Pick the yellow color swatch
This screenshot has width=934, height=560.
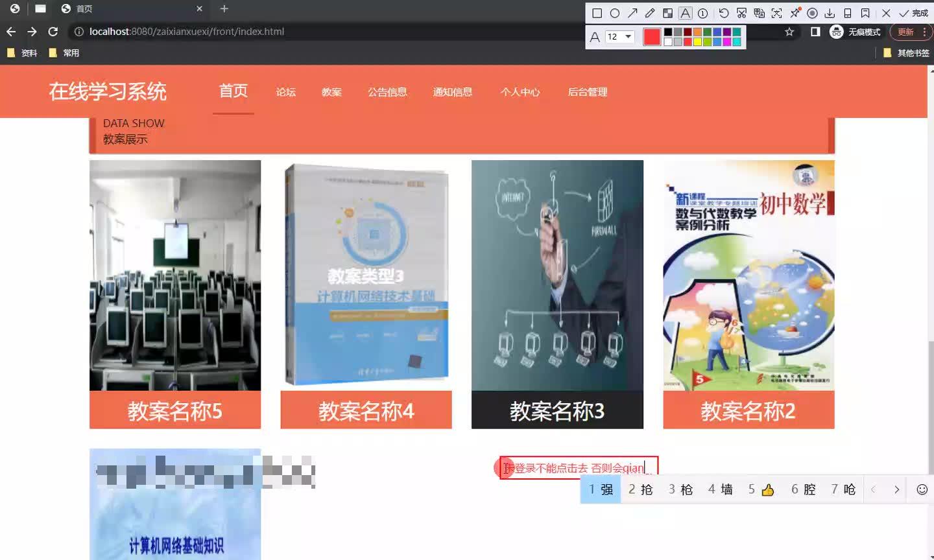tap(697, 41)
